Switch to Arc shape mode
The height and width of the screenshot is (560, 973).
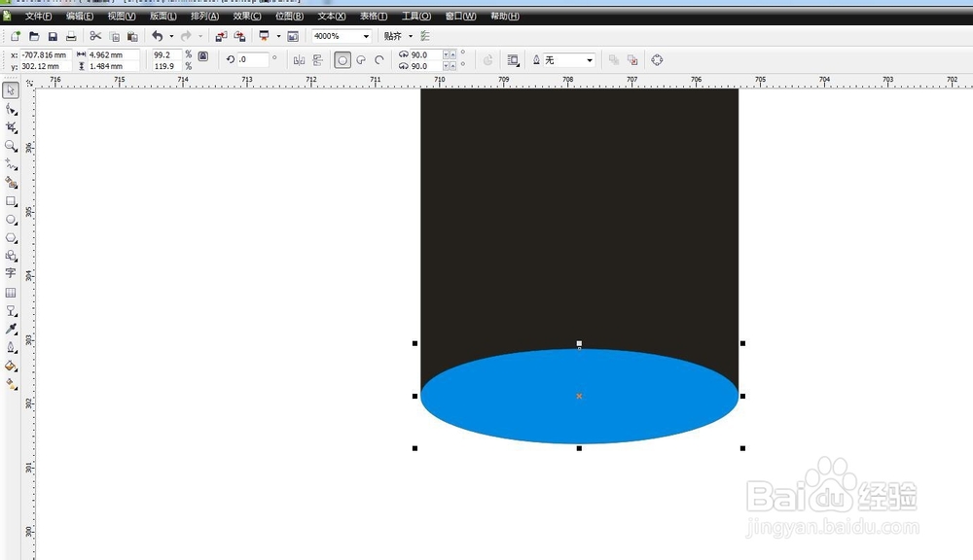(379, 60)
